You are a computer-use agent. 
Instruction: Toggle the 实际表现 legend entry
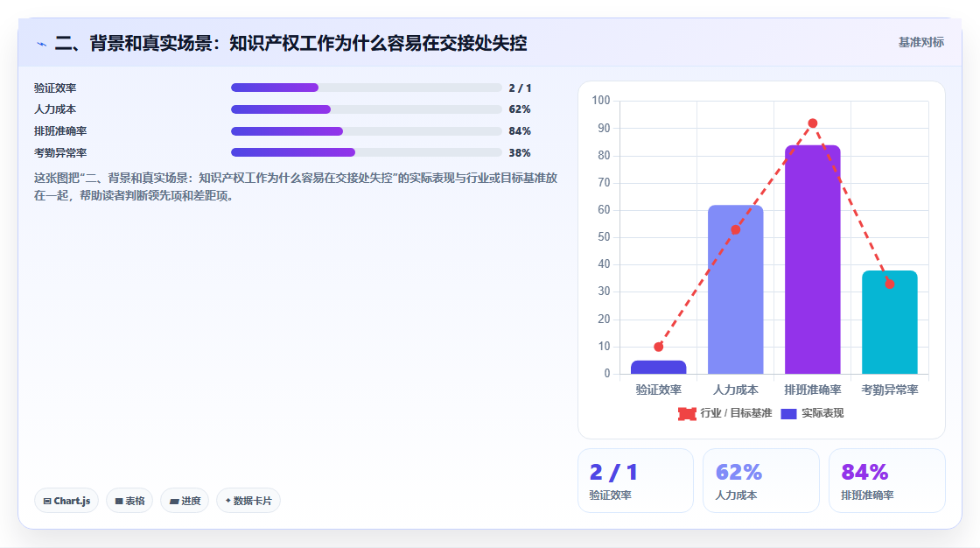point(813,413)
